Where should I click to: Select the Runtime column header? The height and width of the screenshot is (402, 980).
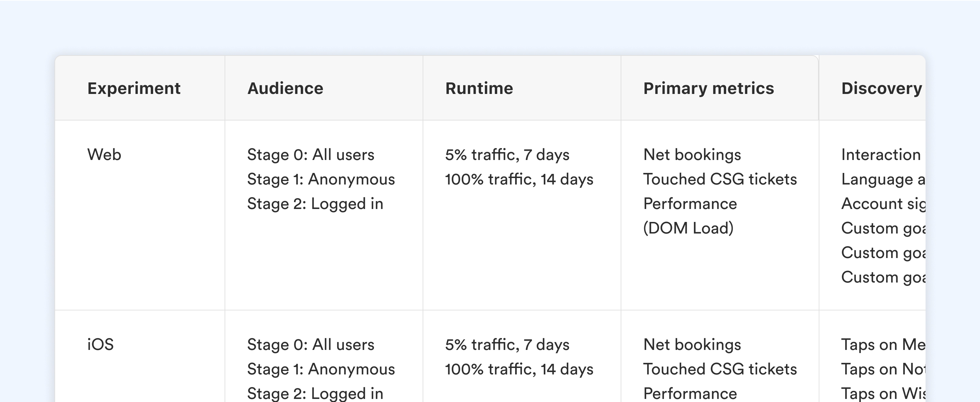479,88
